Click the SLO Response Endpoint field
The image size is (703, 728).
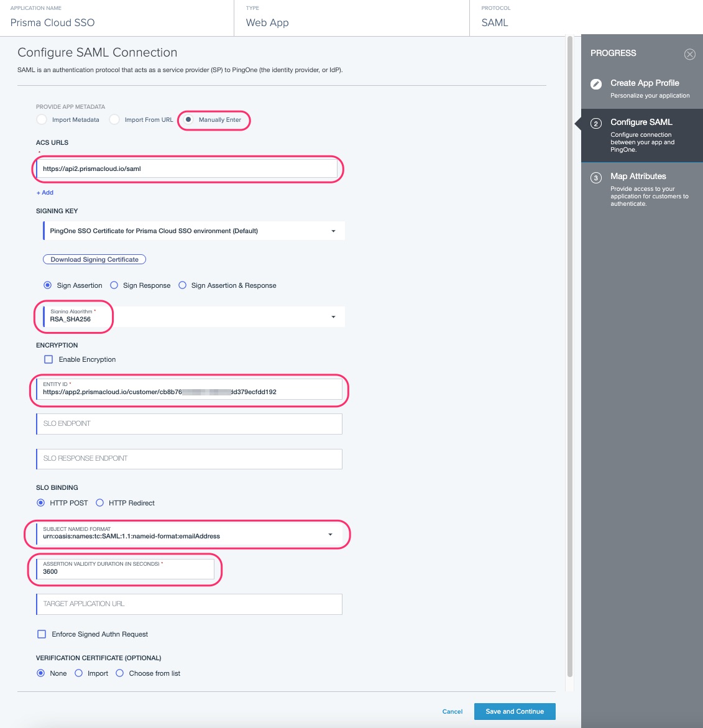[189, 459]
